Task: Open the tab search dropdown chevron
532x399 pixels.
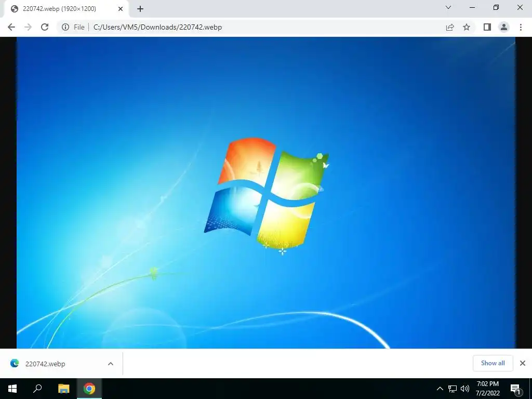Action: coord(448,7)
